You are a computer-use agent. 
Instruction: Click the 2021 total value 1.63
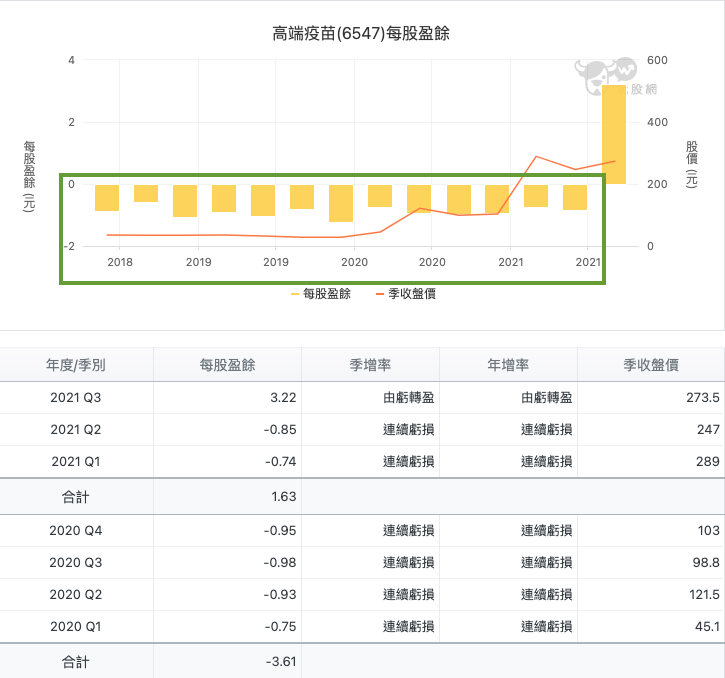pos(283,497)
